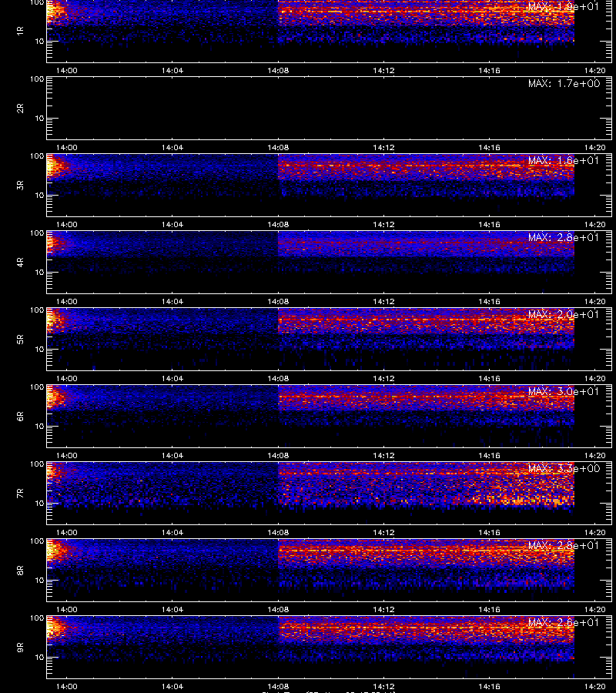Click the 14:20 time label below 8R

[594, 610]
